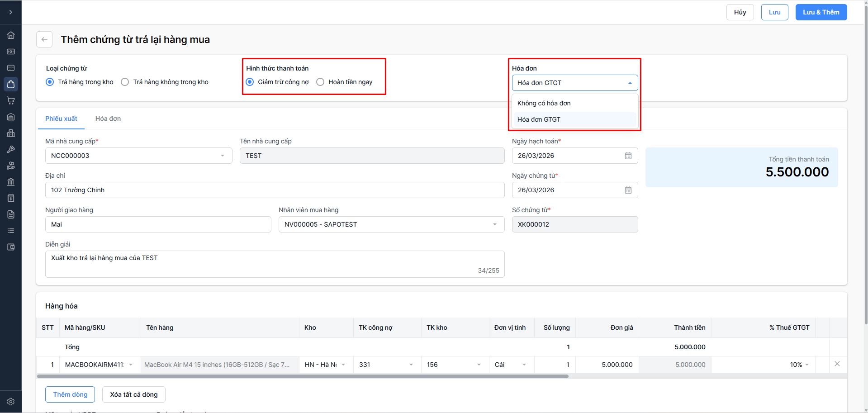
Task: Switch to the Hóa đơn tab
Action: click(x=108, y=119)
